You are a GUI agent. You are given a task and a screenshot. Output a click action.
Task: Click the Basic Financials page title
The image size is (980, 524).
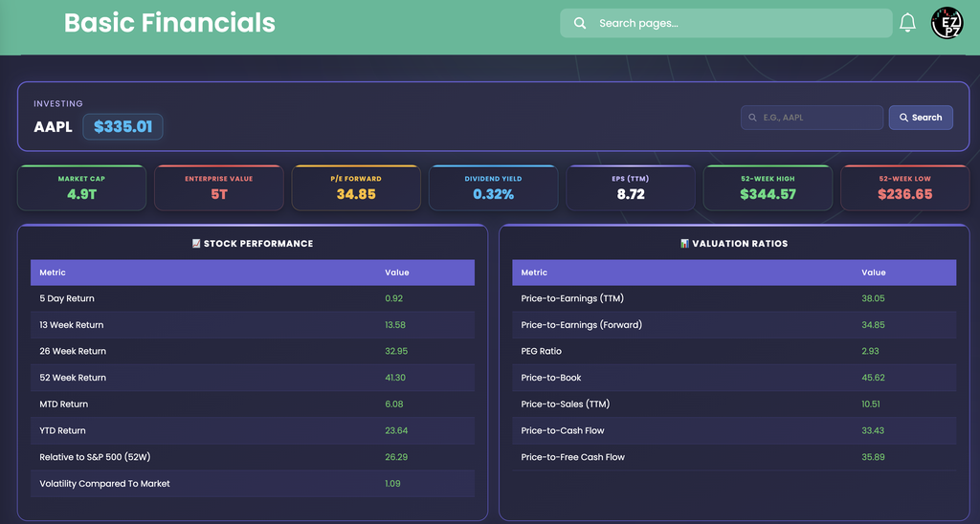tap(169, 23)
